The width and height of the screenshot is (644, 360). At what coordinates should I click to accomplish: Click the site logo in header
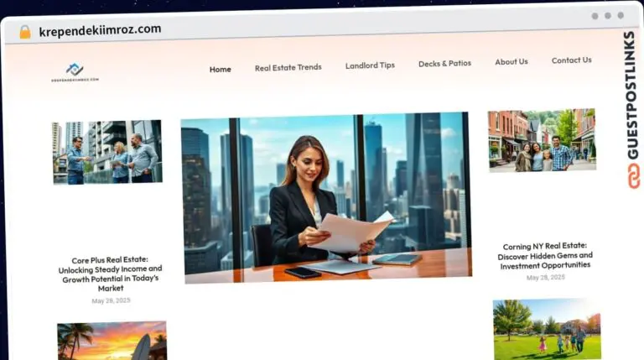coord(75,72)
